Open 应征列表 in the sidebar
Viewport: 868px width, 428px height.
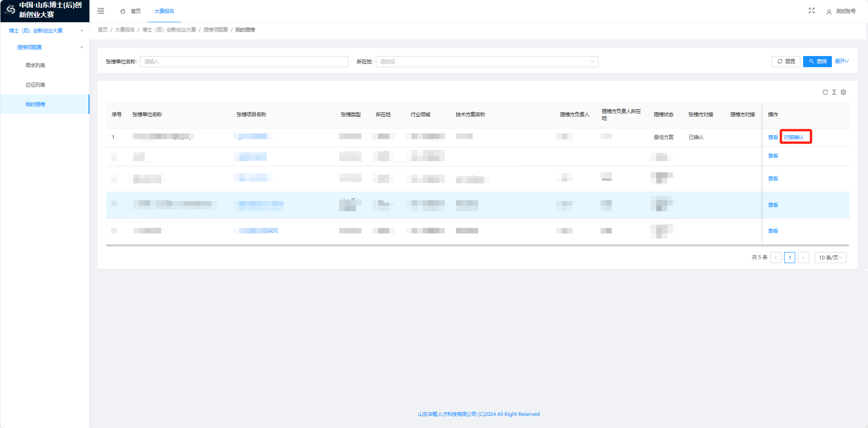click(35, 85)
